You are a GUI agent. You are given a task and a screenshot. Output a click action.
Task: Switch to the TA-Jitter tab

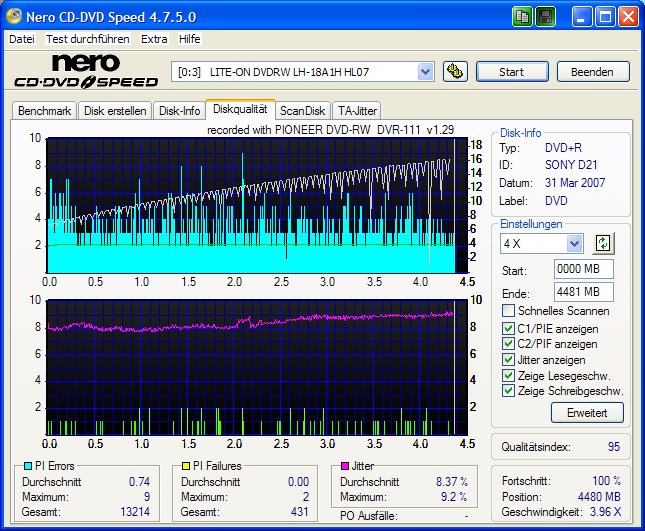356,111
